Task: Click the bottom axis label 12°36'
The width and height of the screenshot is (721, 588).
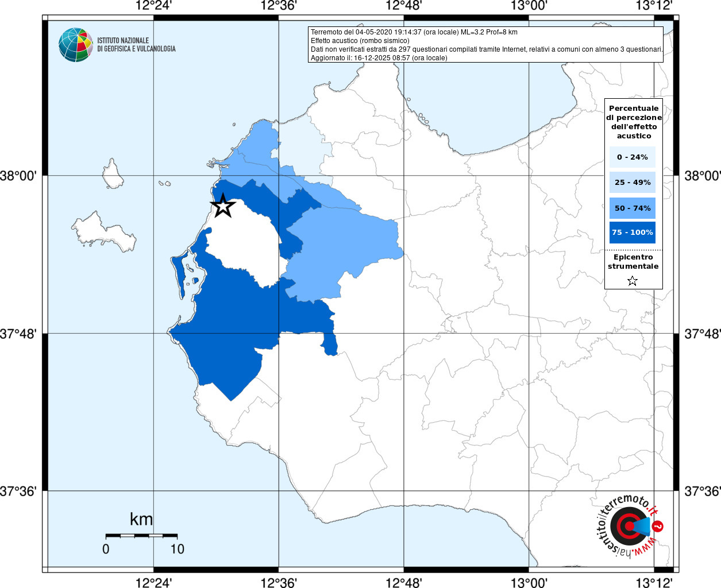Action: (279, 582)
